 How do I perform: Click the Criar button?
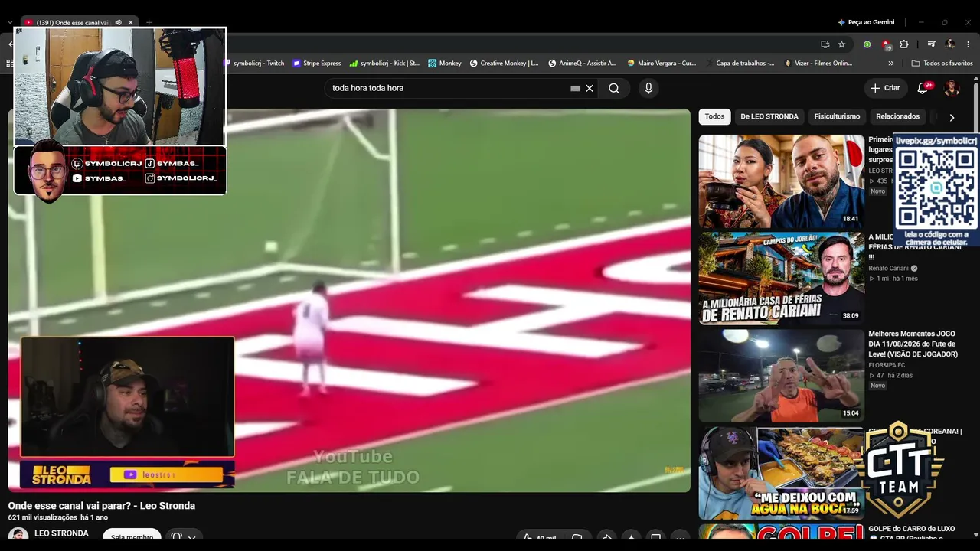(885, 88)
